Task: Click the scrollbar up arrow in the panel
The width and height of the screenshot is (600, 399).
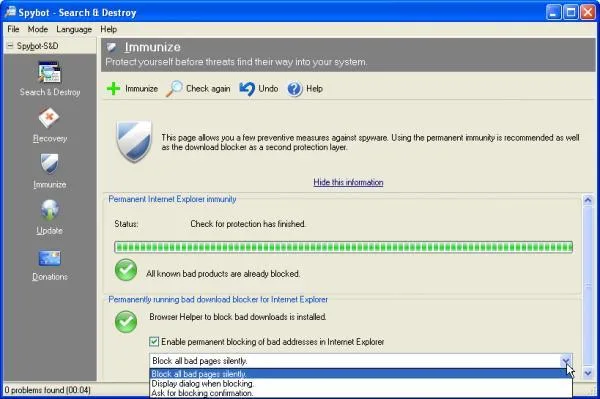Action: click(588, 200)
